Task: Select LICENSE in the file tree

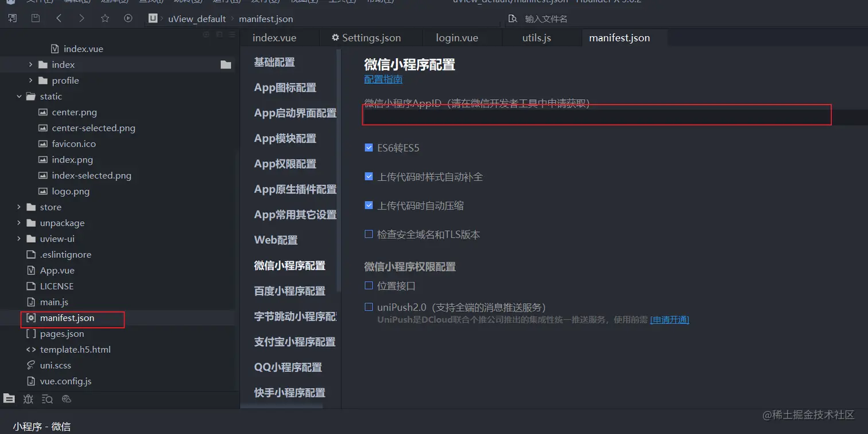Action: pyautogui.click(x=57, y=286)
